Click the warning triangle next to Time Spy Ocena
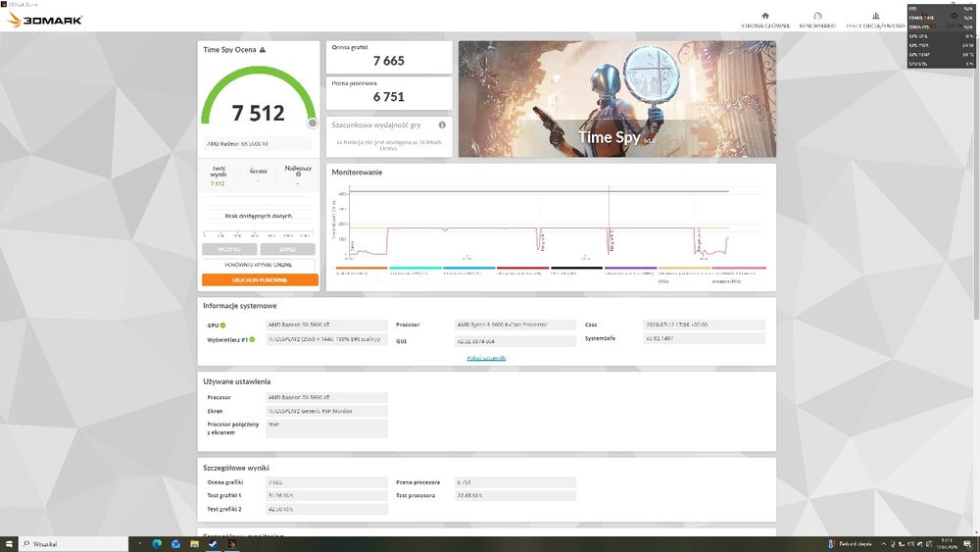 [263, 49]
